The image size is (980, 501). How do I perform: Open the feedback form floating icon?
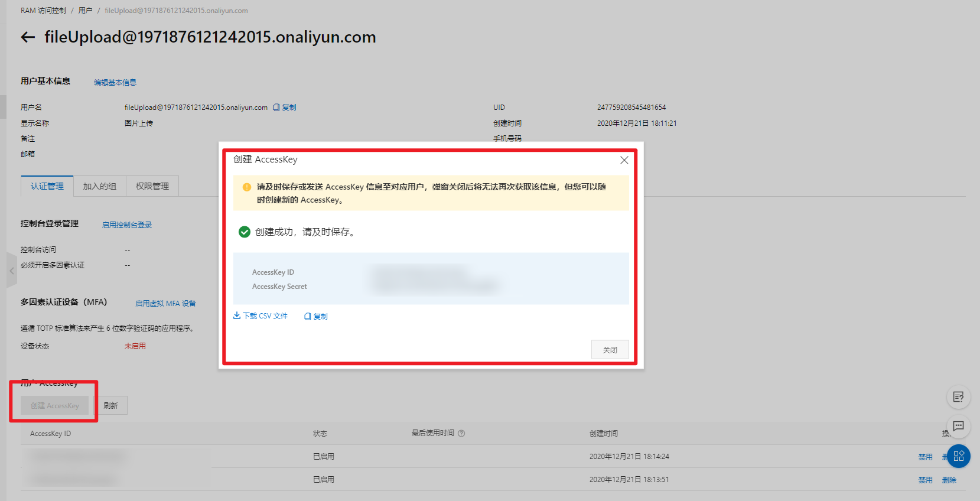click(958, 397)
